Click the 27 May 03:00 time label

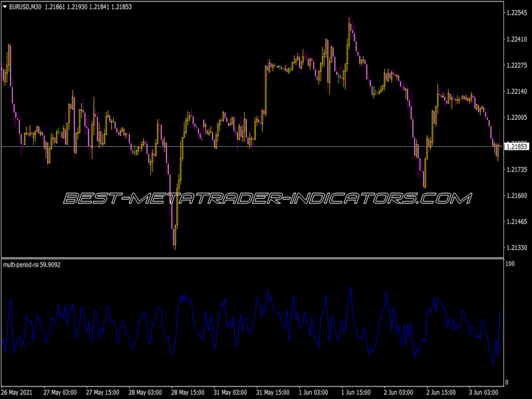pos(60,392)
